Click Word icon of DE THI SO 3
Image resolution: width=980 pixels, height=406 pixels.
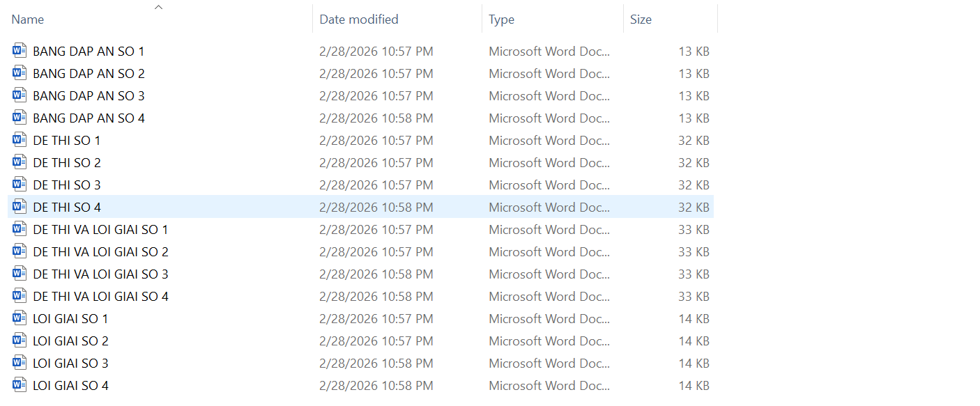click(x=20, y=185)
